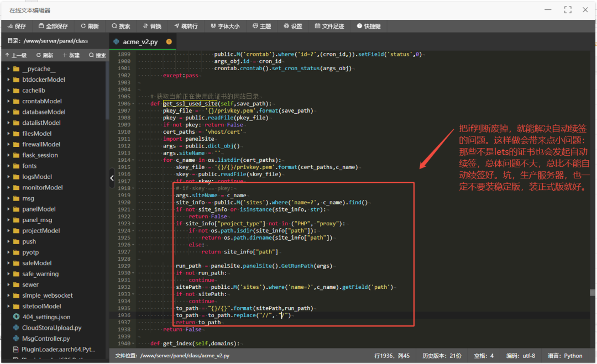Open 字体大小 font size setting
This screenshot has width=597, height=364.
coord(225,27)
